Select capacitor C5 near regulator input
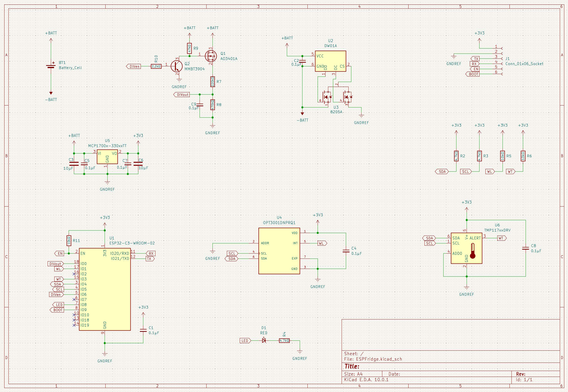The image size is (568, 392). pyautogui.click(x=84, y=164)
